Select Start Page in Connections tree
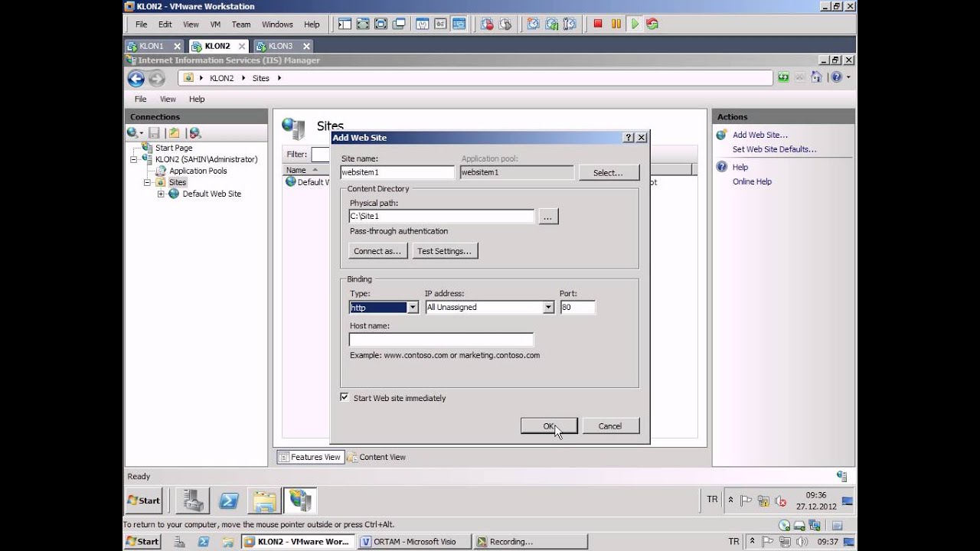Viewport: 980px width, 551px height. pos(174,148)
